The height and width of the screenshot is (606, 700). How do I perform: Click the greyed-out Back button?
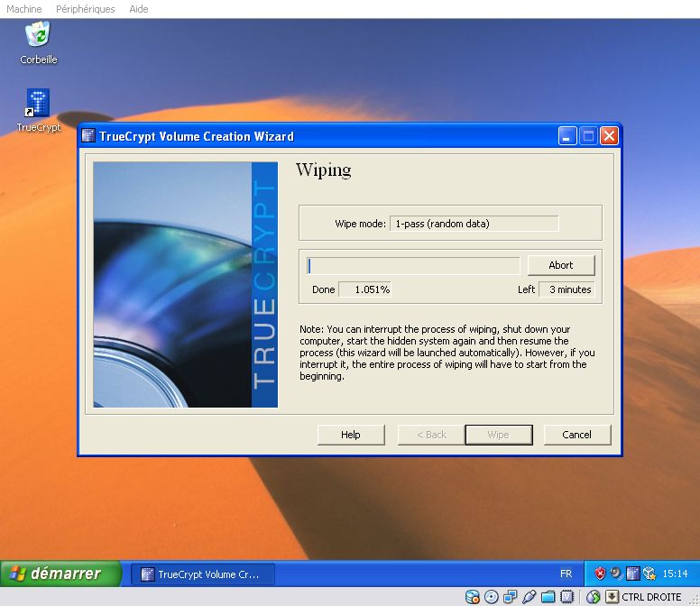(431, 435)
